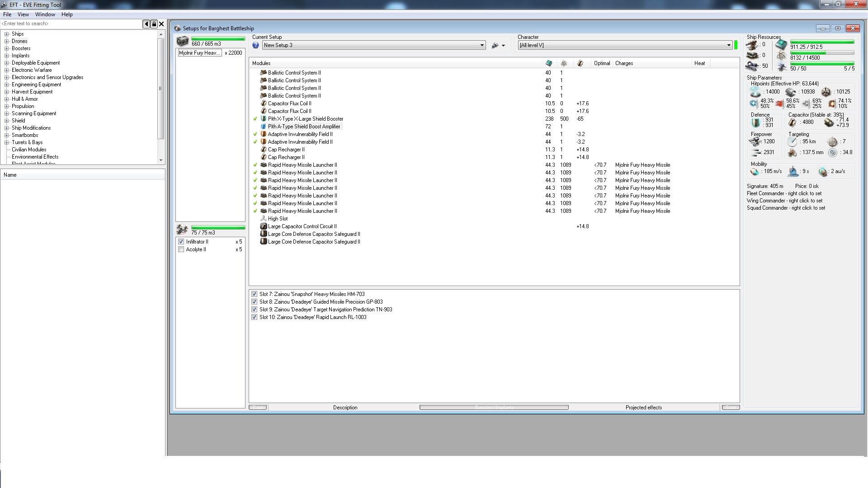Enable the Acolyte II drones checkbox
The height and width of the screenshot is (488, 868).
tap(181, 249)
